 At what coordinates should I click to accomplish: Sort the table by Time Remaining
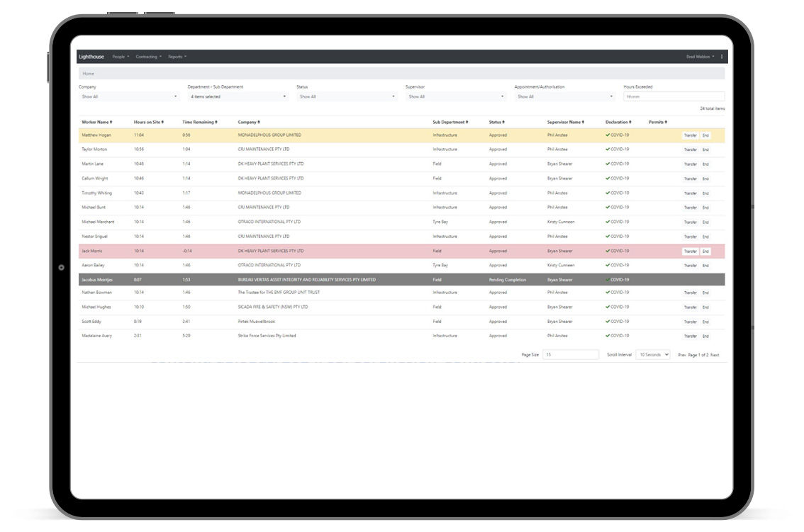(x=200, y=122)
